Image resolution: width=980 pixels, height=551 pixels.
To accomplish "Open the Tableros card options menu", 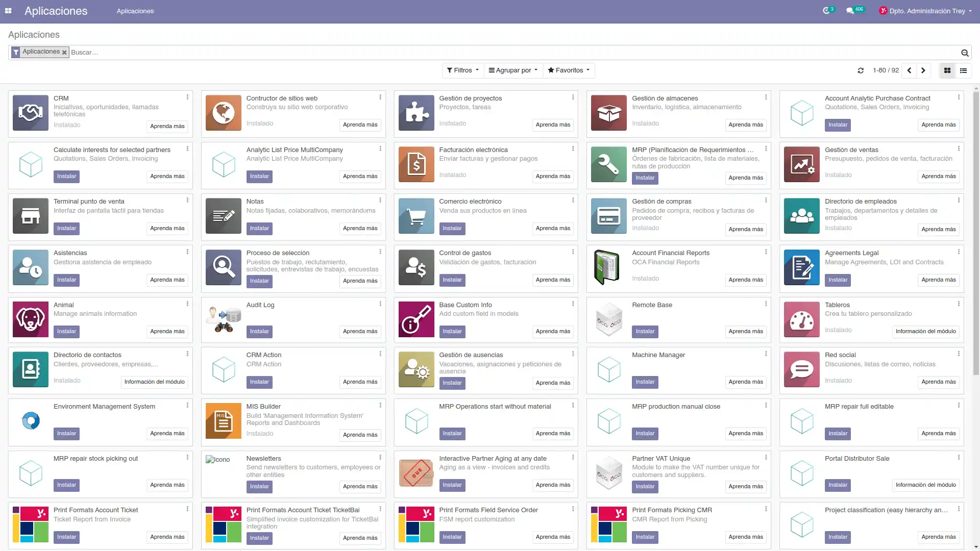I will coord(959,304).
